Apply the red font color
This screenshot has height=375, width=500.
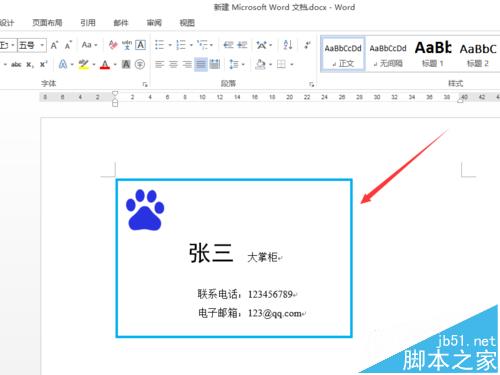click(105, 64)
